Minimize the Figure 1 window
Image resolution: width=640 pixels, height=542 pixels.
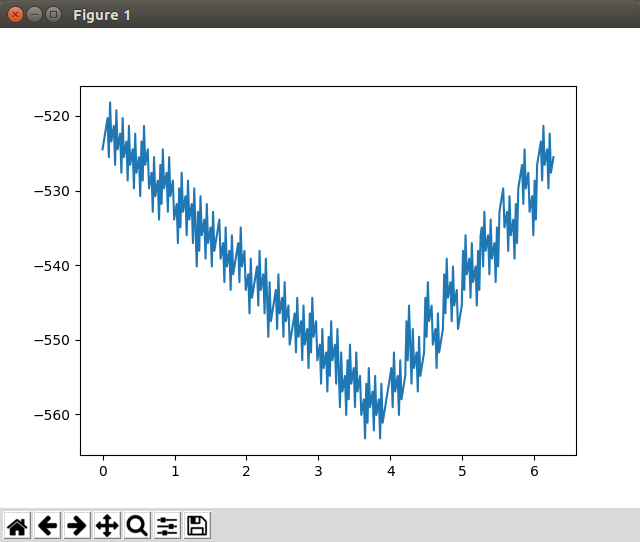[x=34, y=15]
